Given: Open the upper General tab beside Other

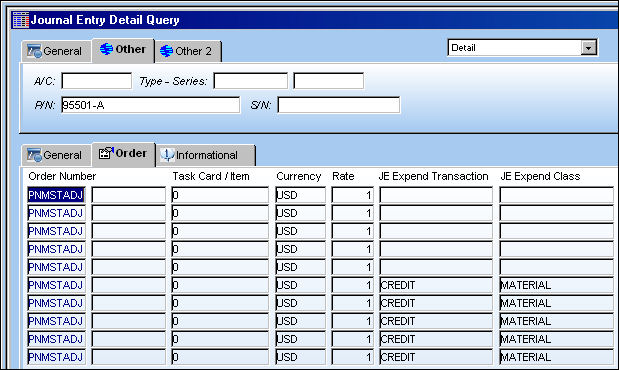Looking at the screenshot, I should click(55, 51).
